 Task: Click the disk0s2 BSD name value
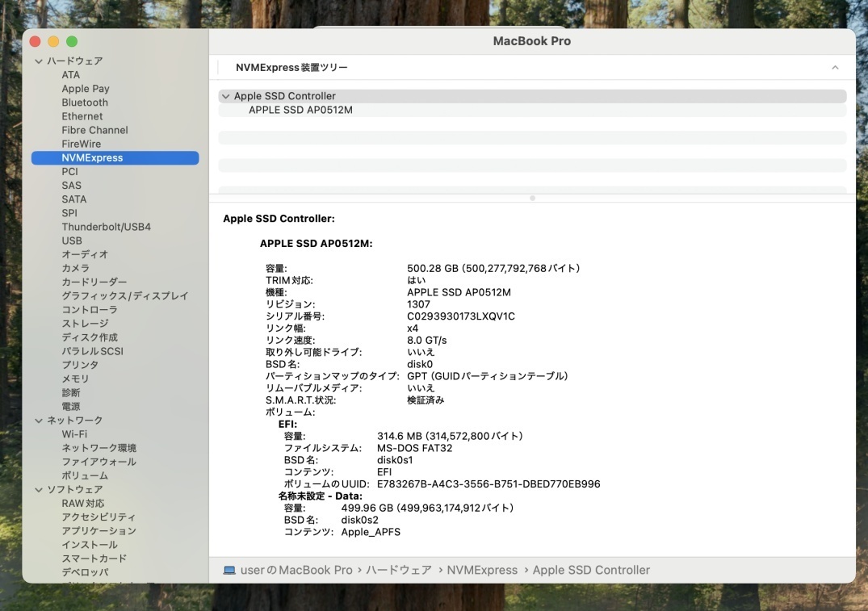pos(360,521)
